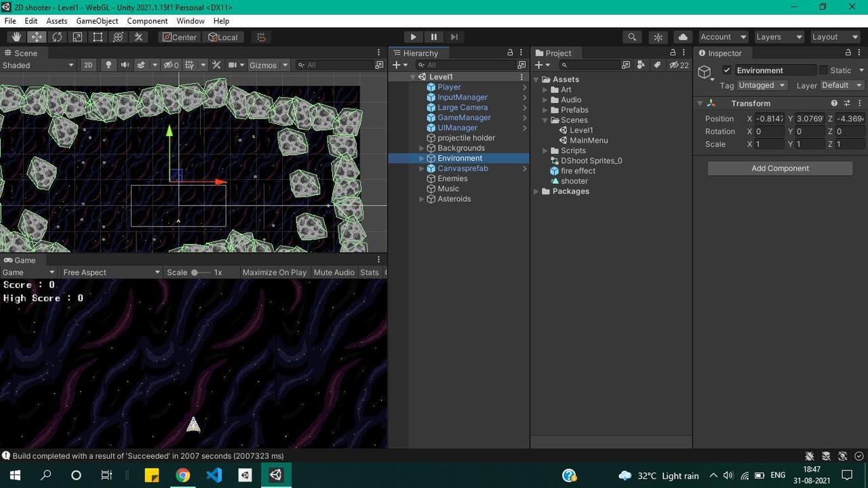This screenshot has width=868, height=488.
Task: Toggle scene effects layers icon
Action: pyautogui.click(x=141, y=65)
